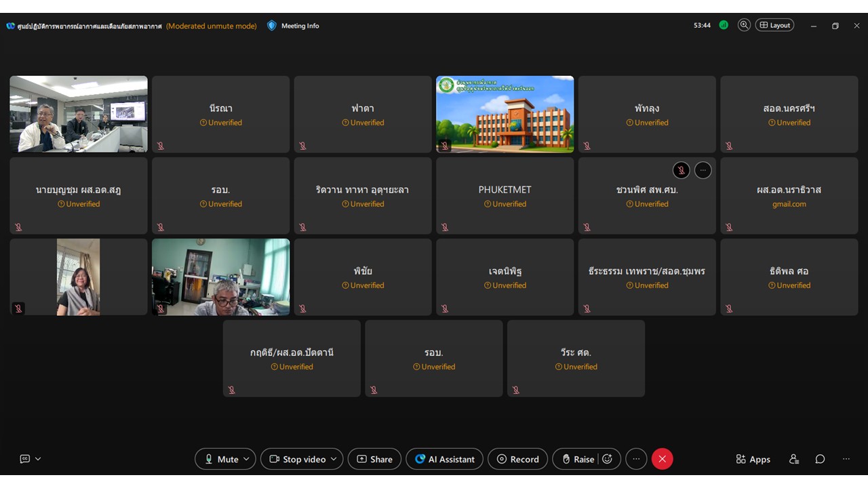Image resolution: width=868 pixels, height=488 pixels.
Task: Click mute icon on ชวนพิศ สพ.ศบ. tile
Action: (682, 170)
